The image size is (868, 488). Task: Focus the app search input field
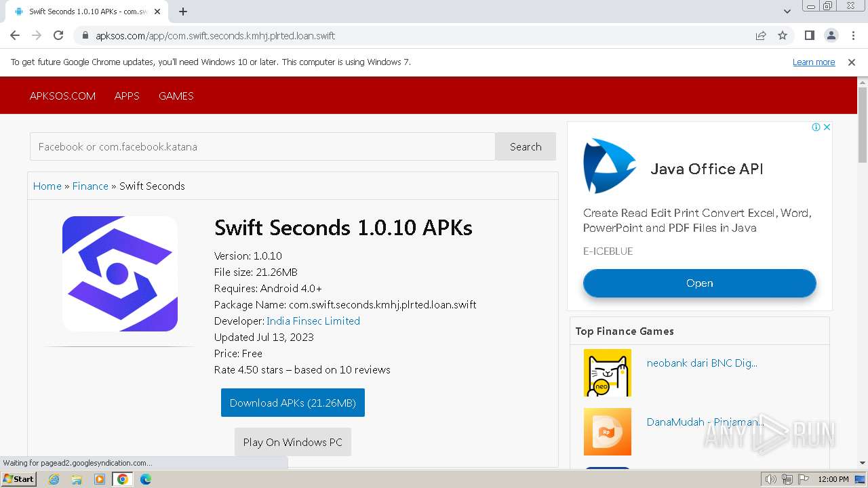pyautogui.click(x=262, y=146)
